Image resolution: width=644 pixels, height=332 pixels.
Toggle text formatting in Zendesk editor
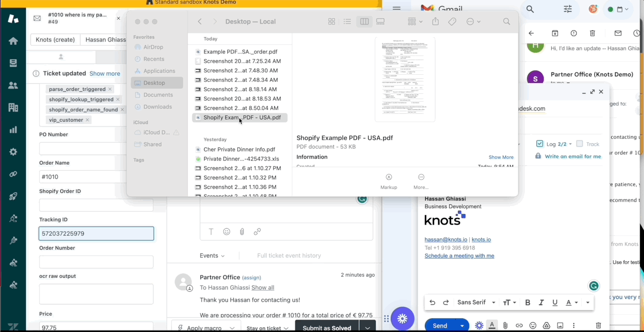[x=211, y=232]
